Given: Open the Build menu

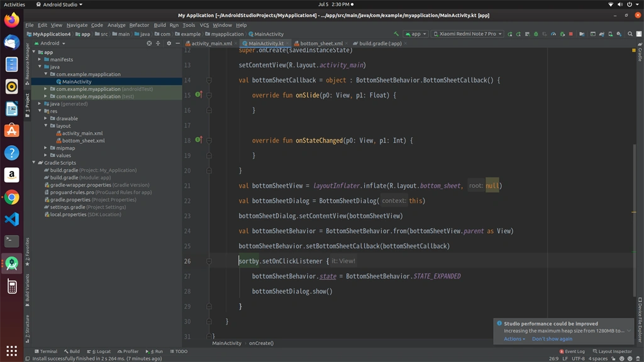Looking at the screenshot, I should tap(160, 25).
